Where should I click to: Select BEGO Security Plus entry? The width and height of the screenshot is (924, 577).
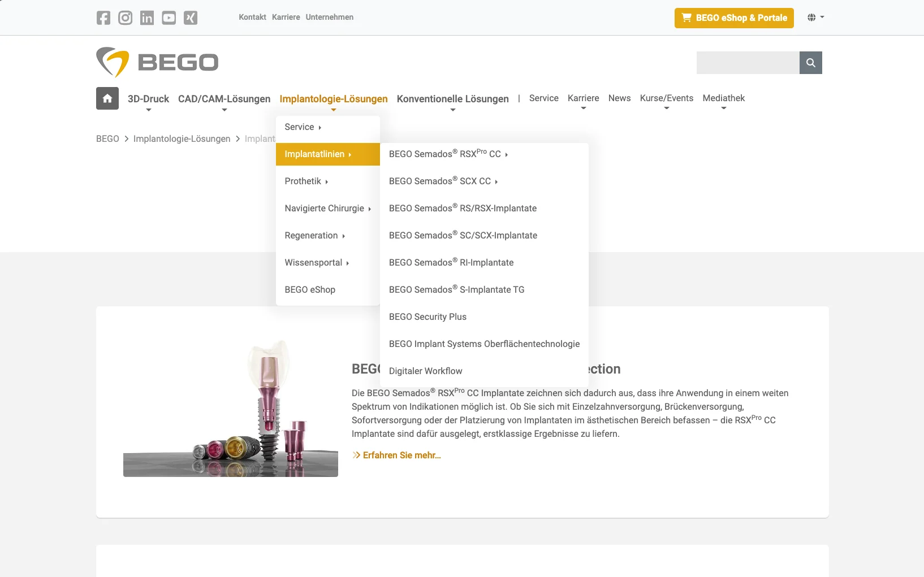point(485,317)
